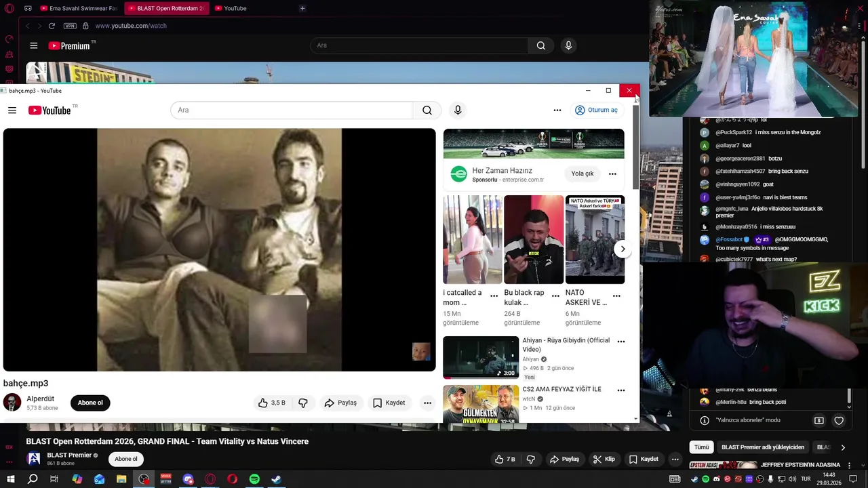The image size is (868, 488).
Task: Click Yola çık on sponsored ad
Action: (x=582, y=174)
